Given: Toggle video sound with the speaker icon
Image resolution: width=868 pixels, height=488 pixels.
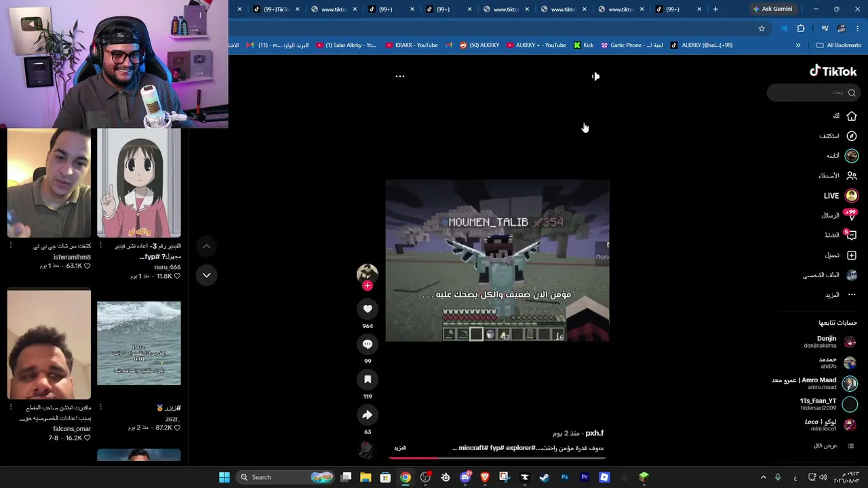Looking at the screenshot, I should coord(595,77).
